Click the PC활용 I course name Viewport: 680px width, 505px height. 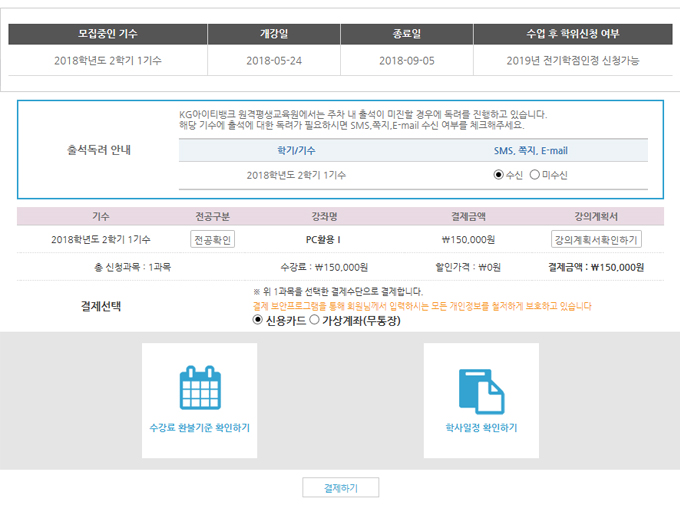click(x=324, y=240)
